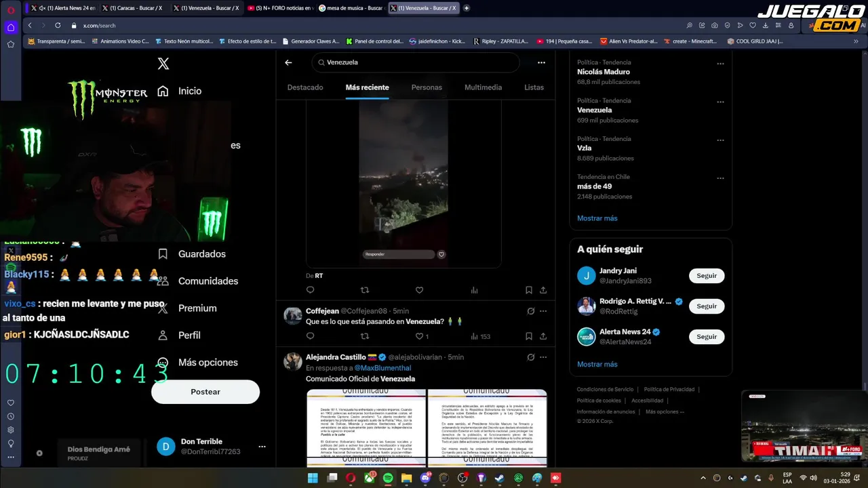
Task: Switch to Destacado tab
Action: [x=305, y=87]
